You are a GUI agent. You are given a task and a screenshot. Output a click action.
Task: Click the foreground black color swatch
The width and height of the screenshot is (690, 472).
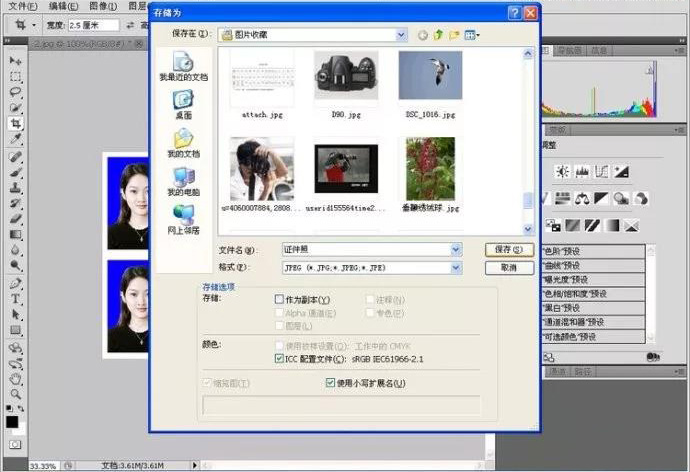(12, 422)
